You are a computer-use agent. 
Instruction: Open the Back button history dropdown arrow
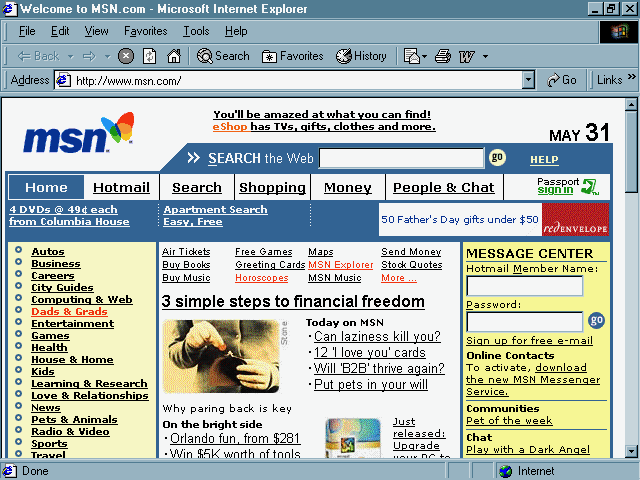71,56
